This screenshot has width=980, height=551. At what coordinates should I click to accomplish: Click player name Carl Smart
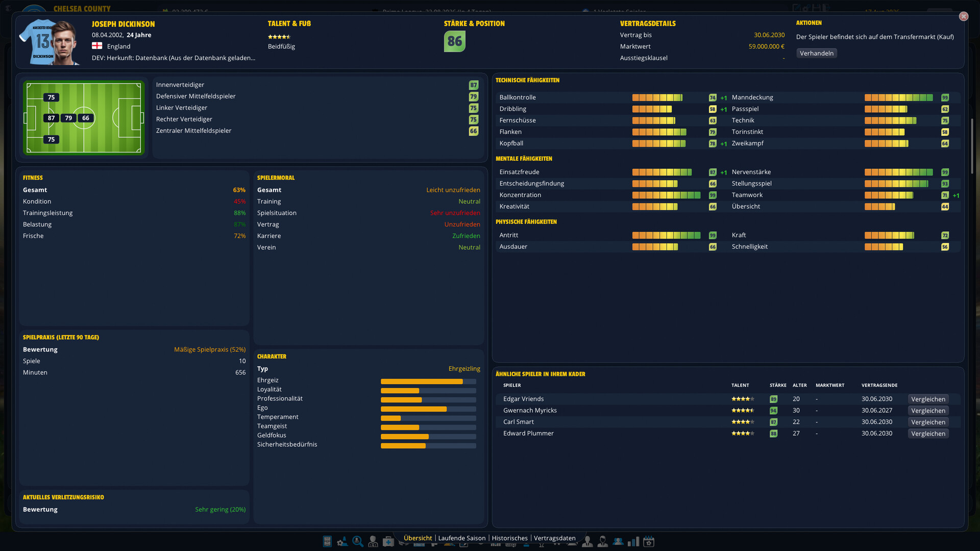(x=519, y=422)
